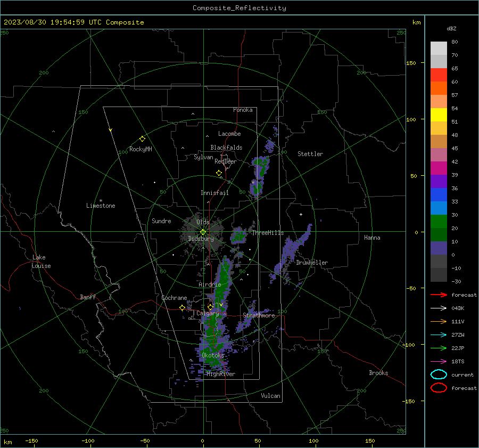Select the slate purple 0-10 dBZ swatch
Image resolution: width=479 pixels, height=448 pixels.
pyautogui.click(x=439, y=248)
